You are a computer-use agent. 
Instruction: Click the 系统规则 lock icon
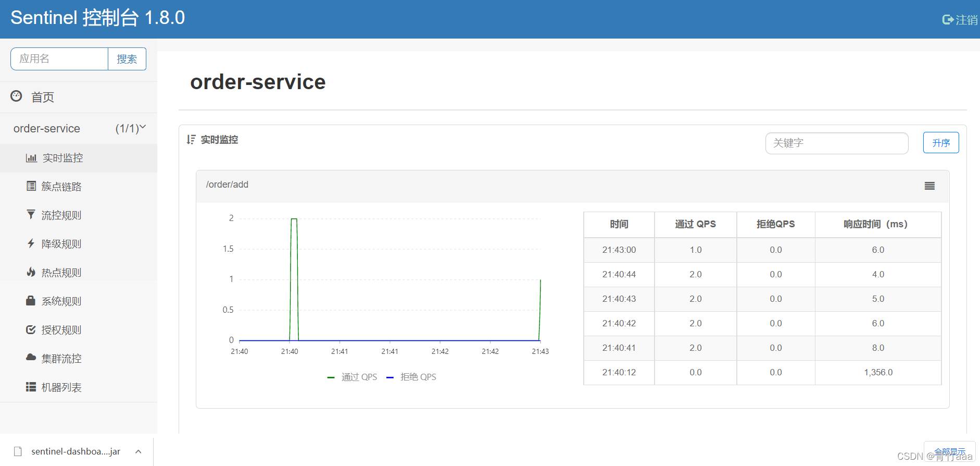tap(31, 301)
